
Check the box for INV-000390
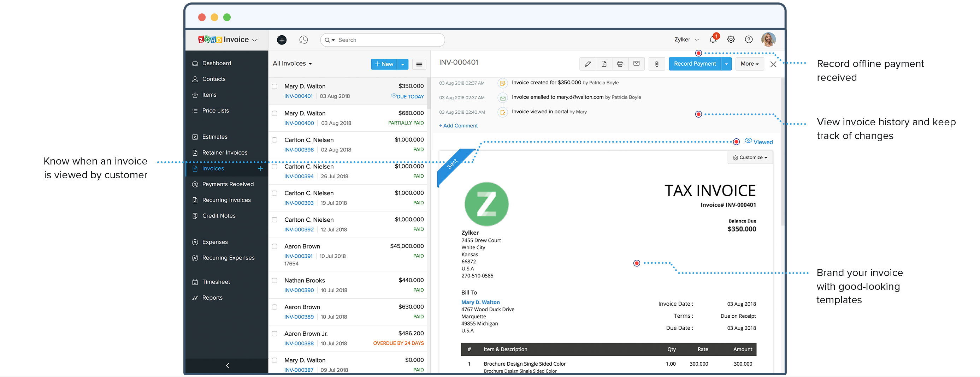click(274, 281)
